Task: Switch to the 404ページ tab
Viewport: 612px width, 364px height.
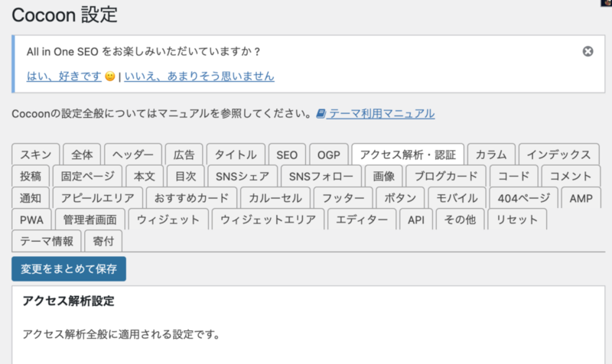Action: 523,198
